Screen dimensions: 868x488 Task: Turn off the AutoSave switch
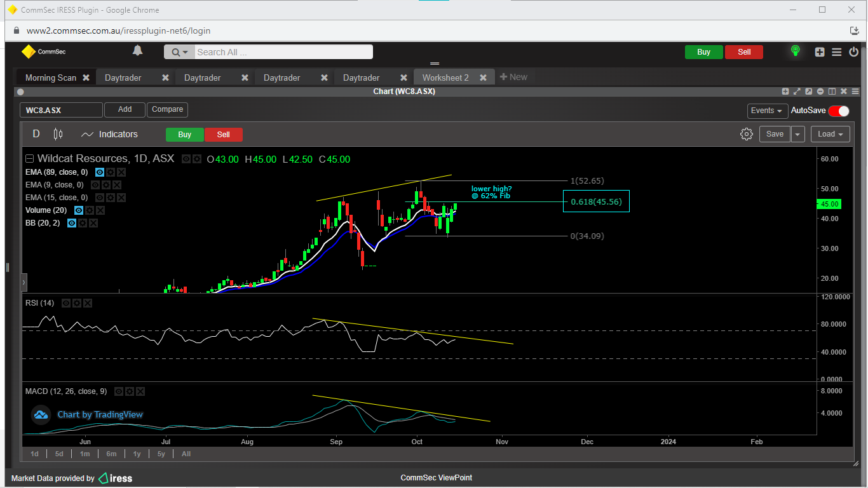pos(838,111)
